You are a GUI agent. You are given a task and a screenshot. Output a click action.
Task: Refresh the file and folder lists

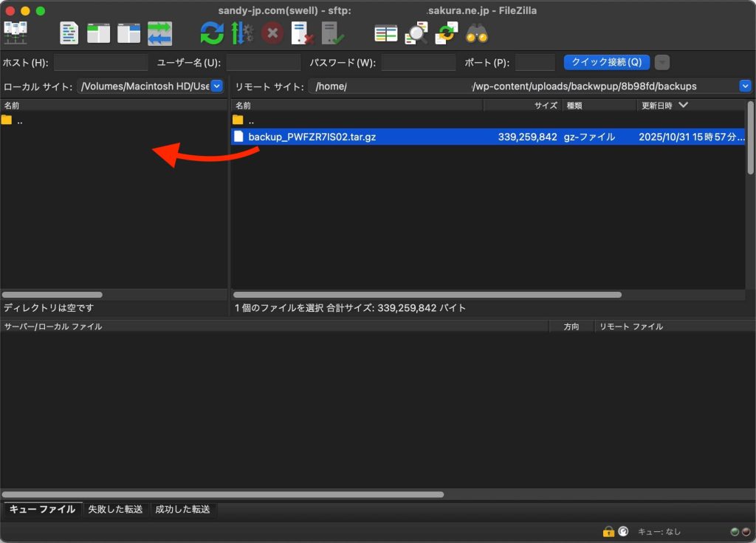tap(212, 33)
